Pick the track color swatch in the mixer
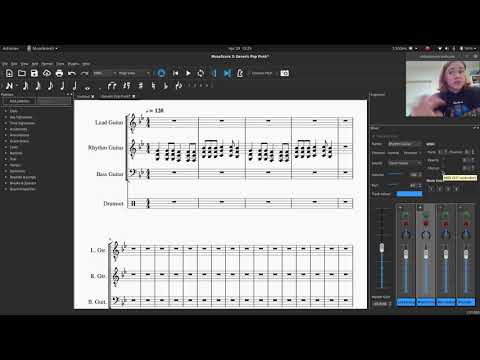This screenshot has width=480, height=360. [x=409, y=194]
